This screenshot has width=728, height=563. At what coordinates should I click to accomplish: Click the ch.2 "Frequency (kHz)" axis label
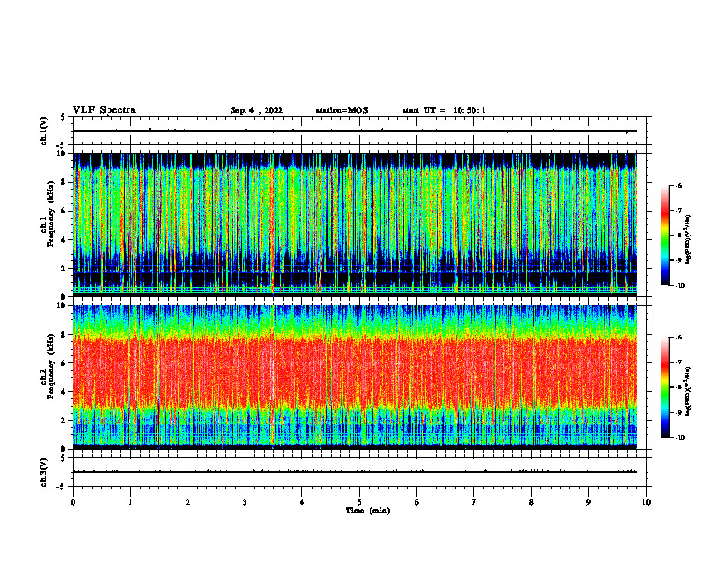(x=51, y=366)
